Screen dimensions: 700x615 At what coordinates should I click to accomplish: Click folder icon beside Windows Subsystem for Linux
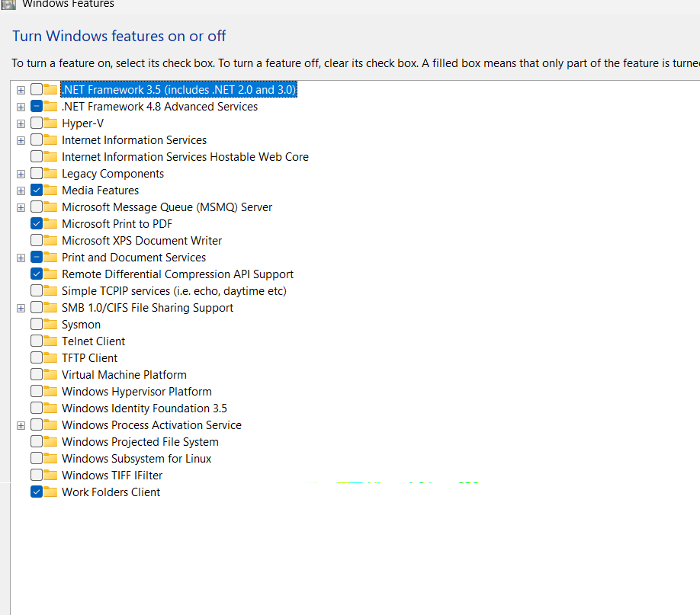coord(50,458)
